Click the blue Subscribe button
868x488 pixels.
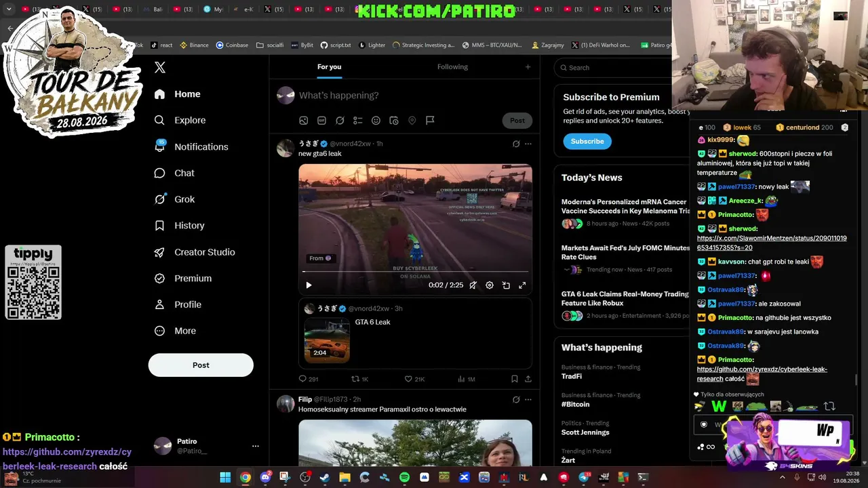point(587,141)
